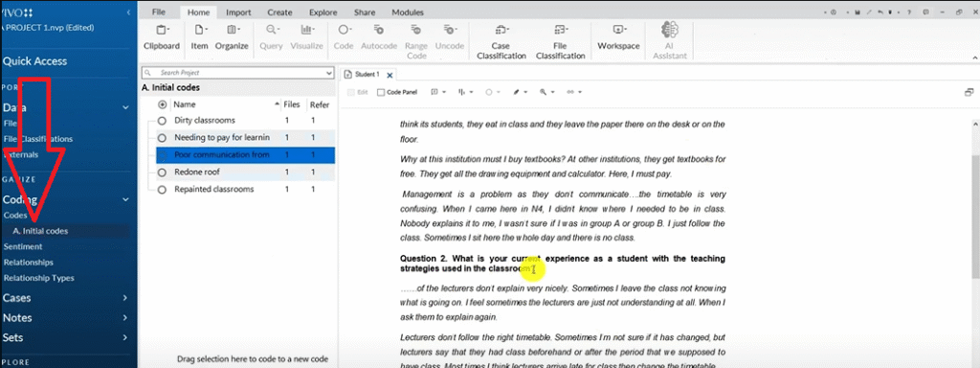Switch to the Share ribbon tab

(365, 12)
